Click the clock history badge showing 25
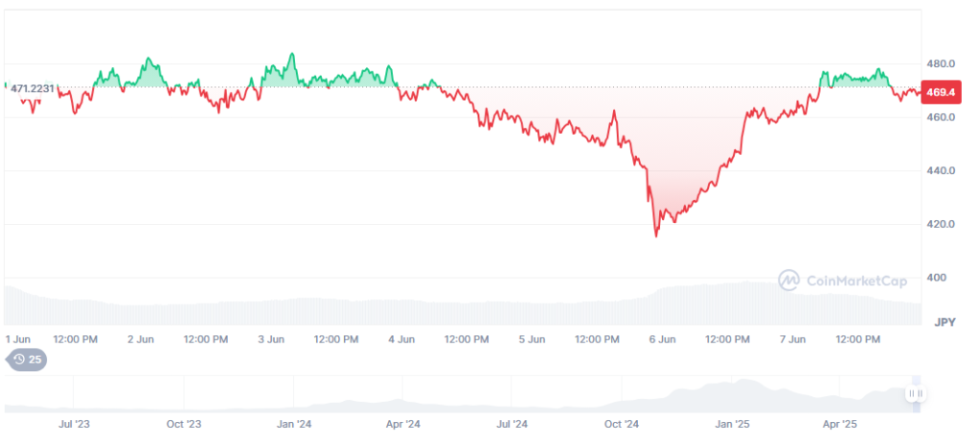This screenshot has width=980, height=446. 27,360
